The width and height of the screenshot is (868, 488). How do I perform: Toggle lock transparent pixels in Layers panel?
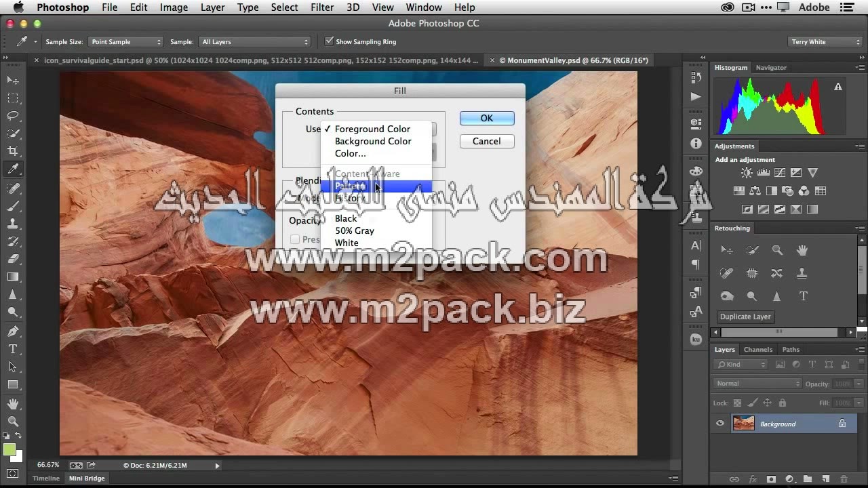click(x=738, y=403)
